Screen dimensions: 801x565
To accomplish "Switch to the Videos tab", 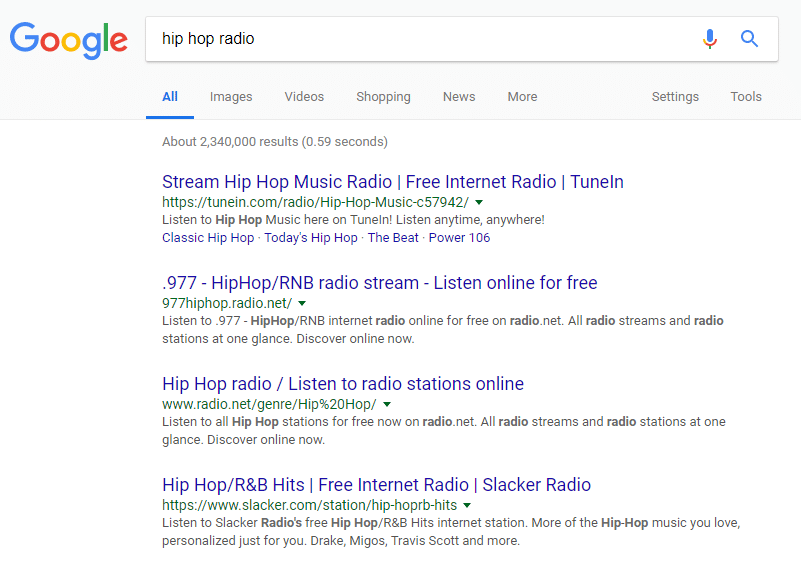I will click(x=304, y=97).
